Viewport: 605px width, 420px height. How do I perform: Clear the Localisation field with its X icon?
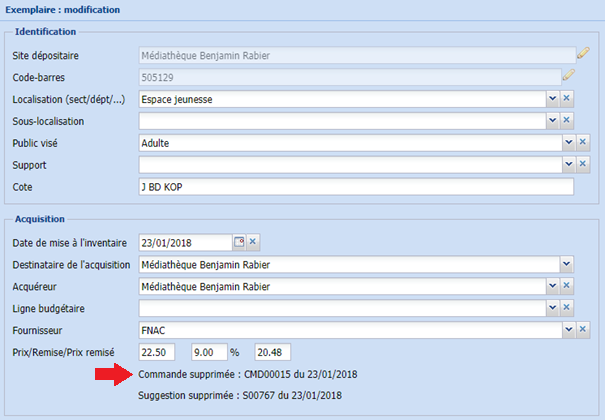pyautogui.click(x=566, y=98)
